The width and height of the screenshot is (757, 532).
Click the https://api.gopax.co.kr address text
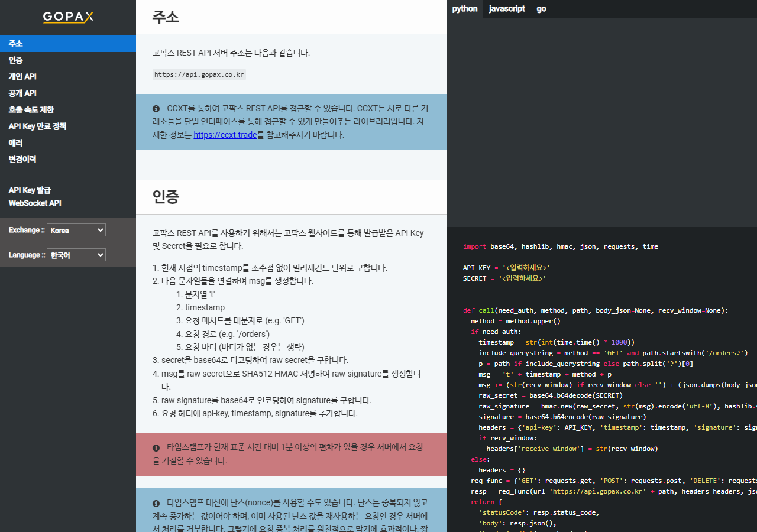[199, 74]
